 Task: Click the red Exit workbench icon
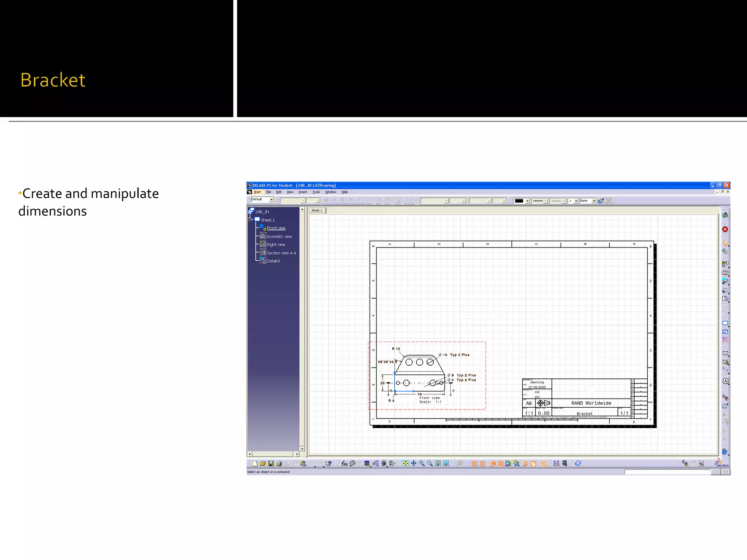(725, 229)
